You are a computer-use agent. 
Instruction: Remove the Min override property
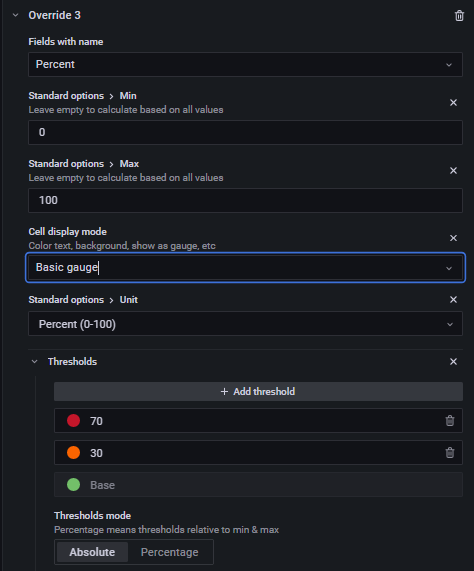453,103
